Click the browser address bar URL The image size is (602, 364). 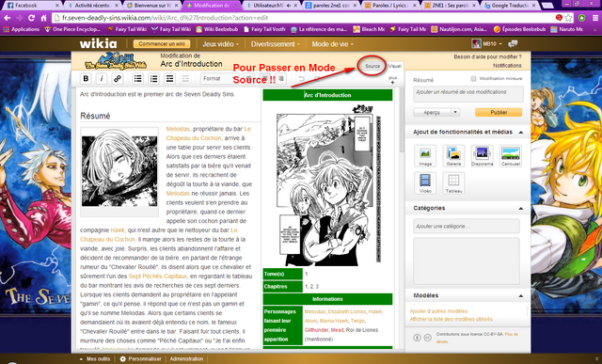166,18
